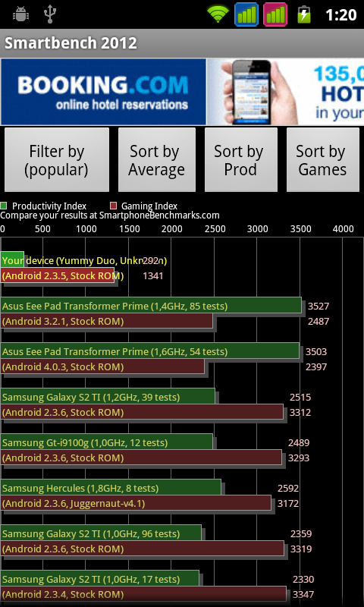Tap the pink SIM signal strength icon
Viewport: 364px width, 607px height.
(275, 14)
